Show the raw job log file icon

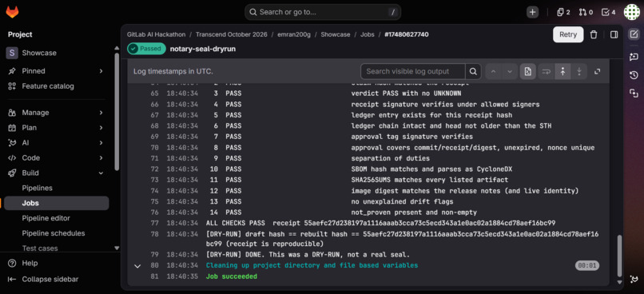coord(528,71)
